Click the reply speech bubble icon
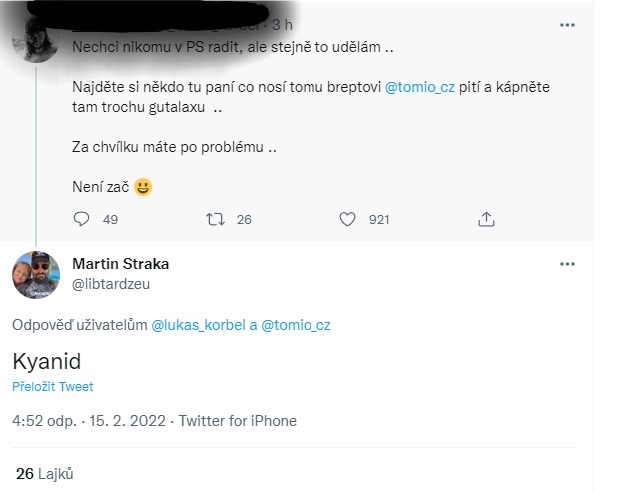Image resolution: width=622 pixels, height=494 pixels. (81, 219)
